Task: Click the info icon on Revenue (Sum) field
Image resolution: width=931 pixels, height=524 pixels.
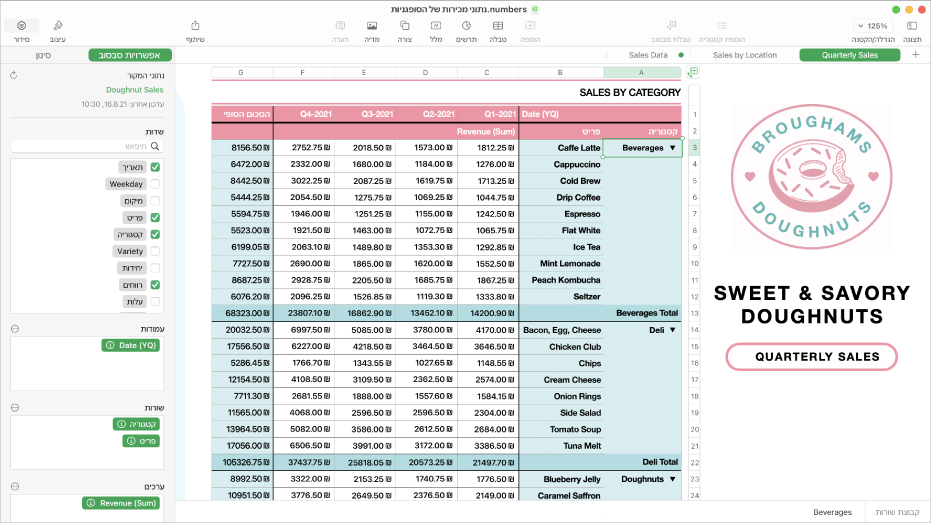Action: [91, 503]
